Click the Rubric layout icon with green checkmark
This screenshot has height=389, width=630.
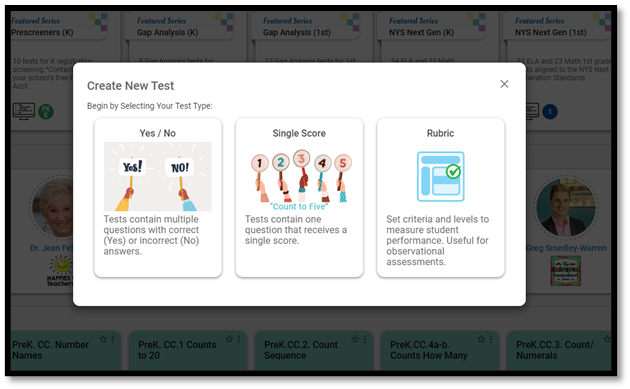point(441,176)
